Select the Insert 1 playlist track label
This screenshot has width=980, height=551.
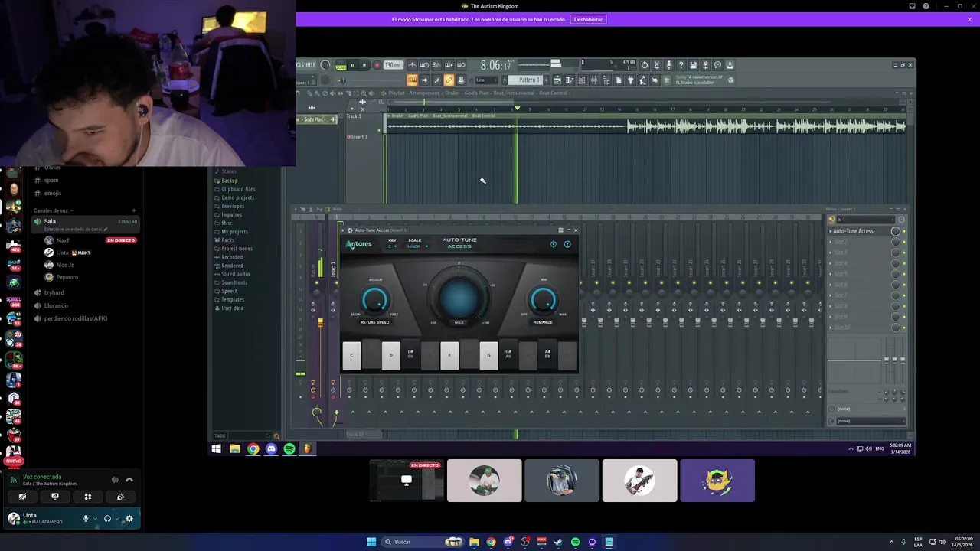(x=358, y=137)
